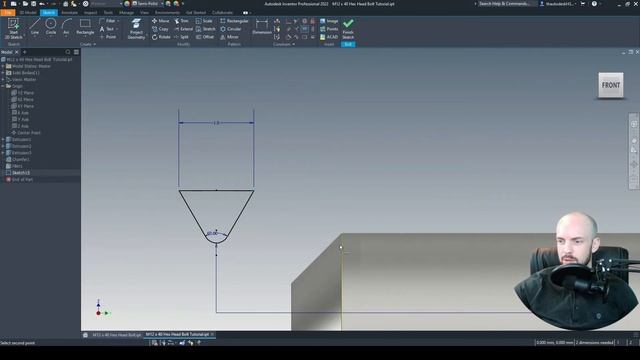Choose the sketch Text tool
640x360 pixels.
point(107,29)
